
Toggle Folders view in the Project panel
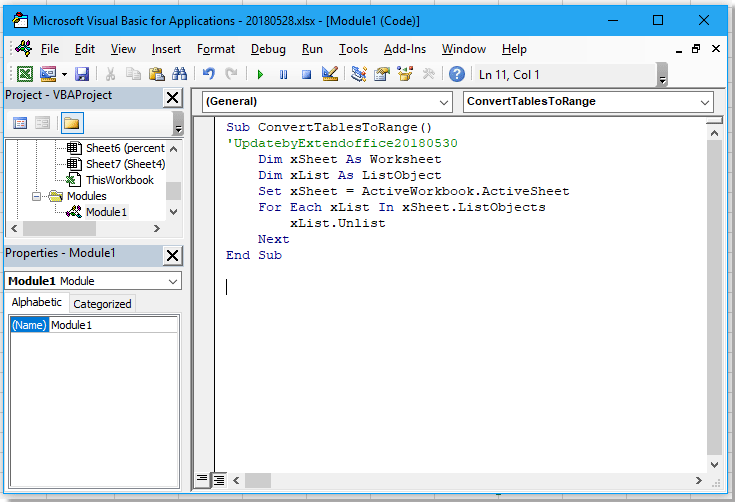tap(71, 123)
